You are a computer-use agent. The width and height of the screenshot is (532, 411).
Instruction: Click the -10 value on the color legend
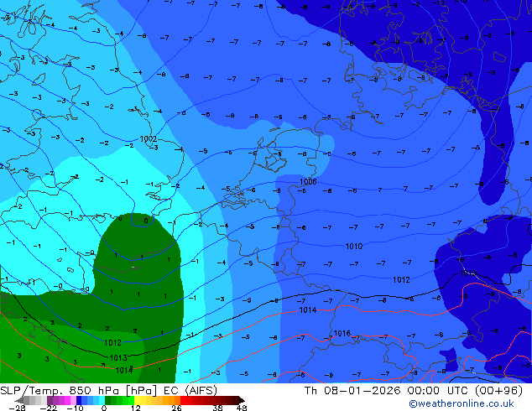click(75, 408)
